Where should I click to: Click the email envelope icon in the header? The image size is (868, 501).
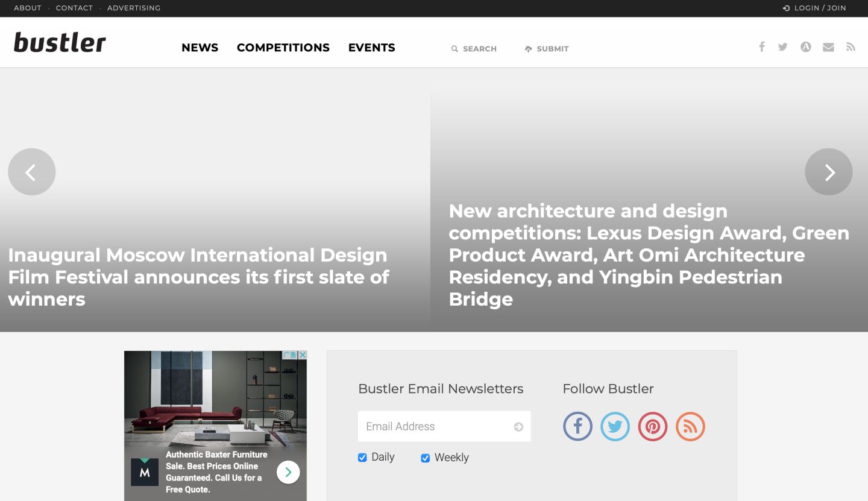829,47
